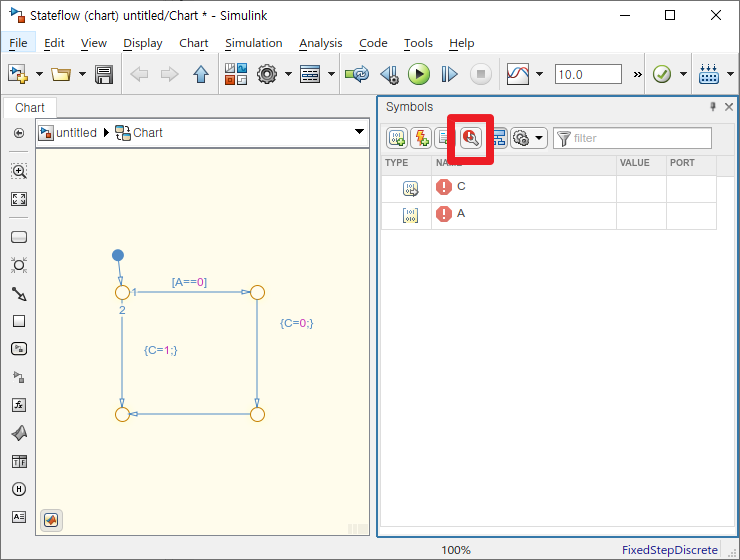The width and height of the screenshot is (740, 560).
Task: Show more toolbar items via double chevron
Action: coord(637,74)
